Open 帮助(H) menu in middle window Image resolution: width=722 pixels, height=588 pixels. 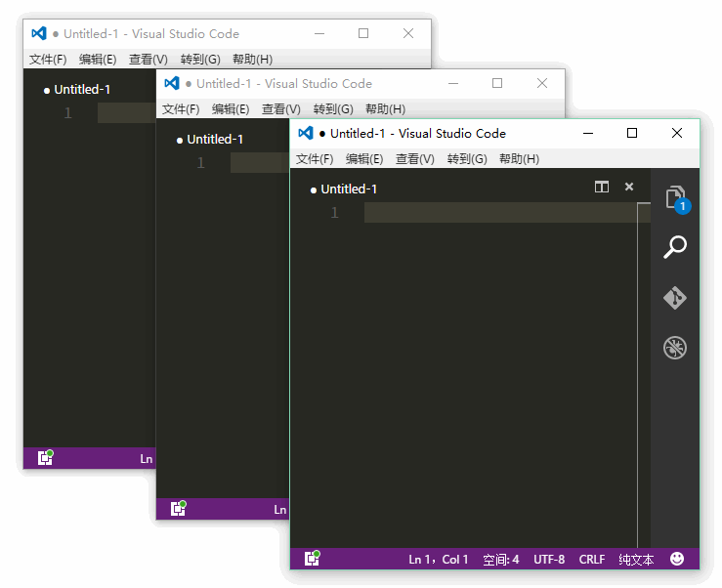pos(385,109)
